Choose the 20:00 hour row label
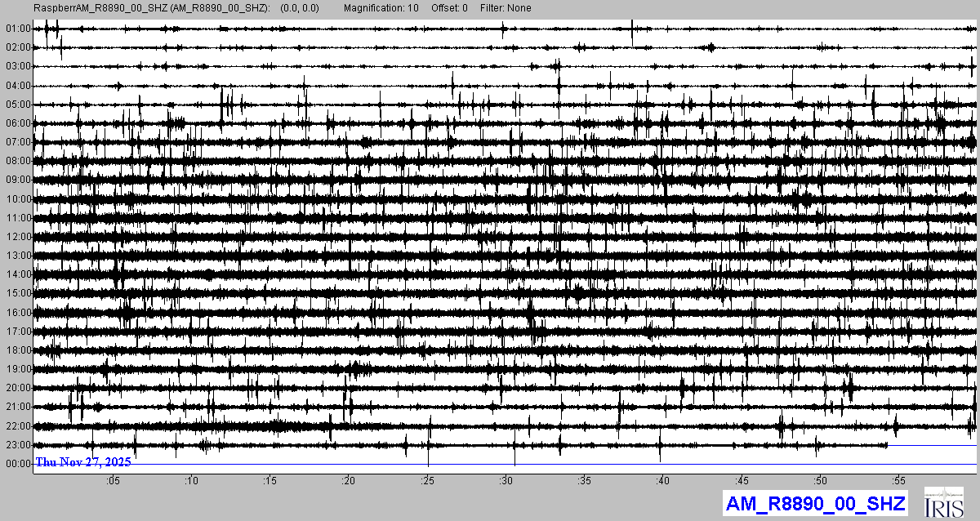The image size is (980, 521). point(18,388)
